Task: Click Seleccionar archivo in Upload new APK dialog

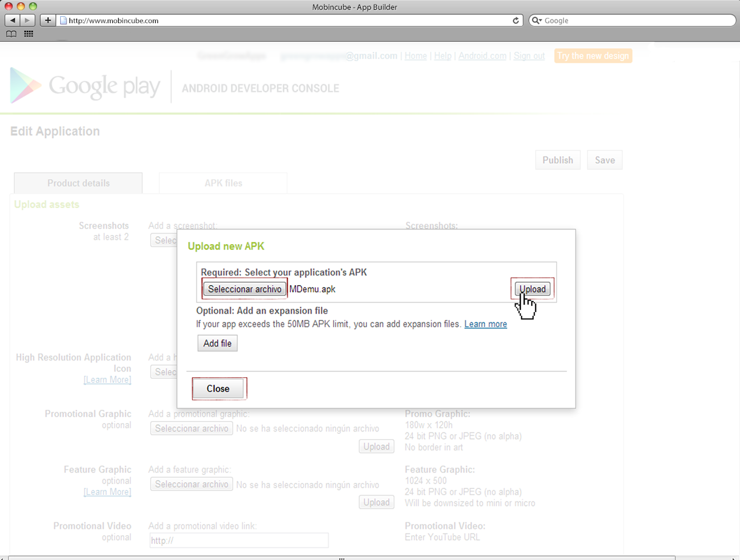Action: coord(245,289)
